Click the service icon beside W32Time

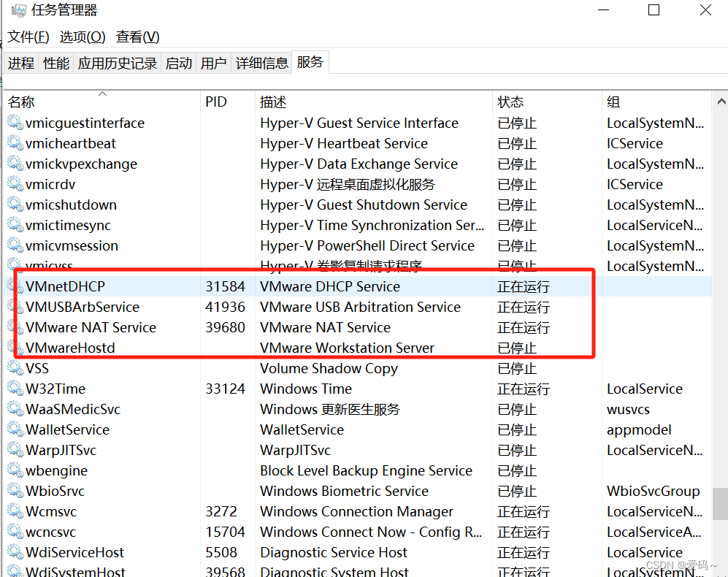point(15,389)
